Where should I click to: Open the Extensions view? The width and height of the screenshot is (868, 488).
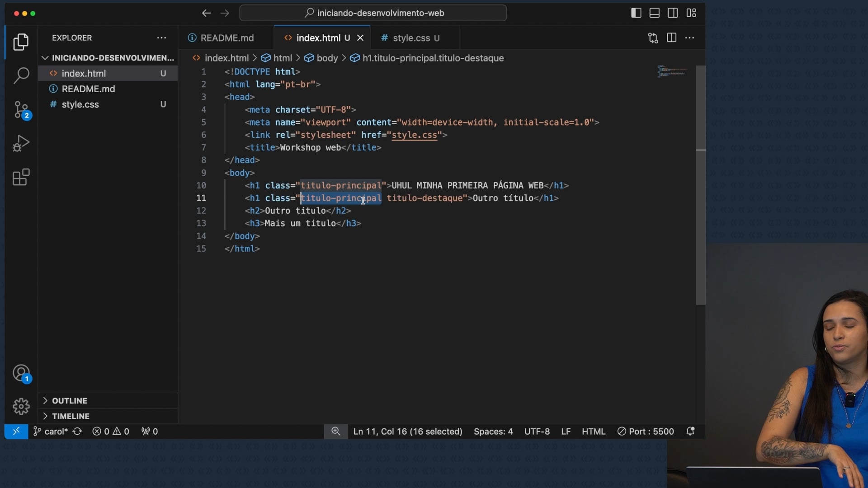21,178
